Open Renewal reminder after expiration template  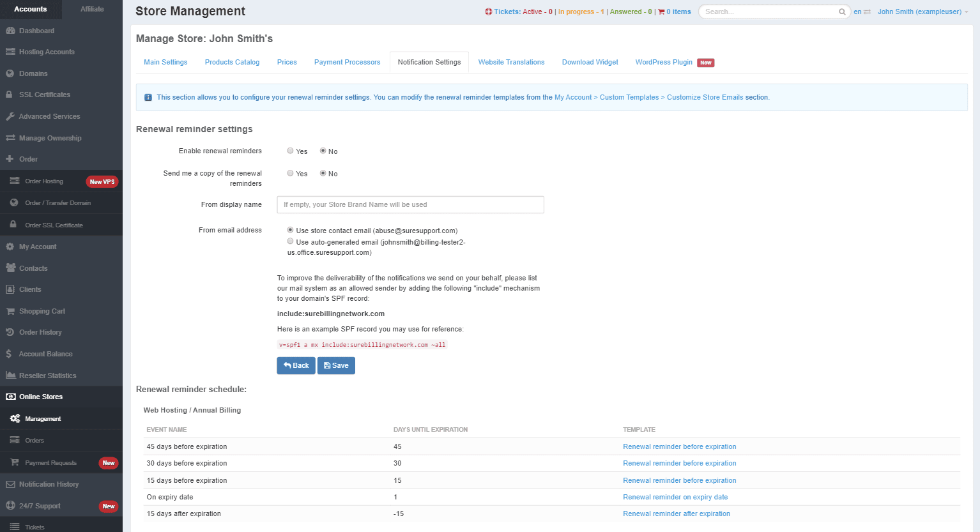point(677,513)
